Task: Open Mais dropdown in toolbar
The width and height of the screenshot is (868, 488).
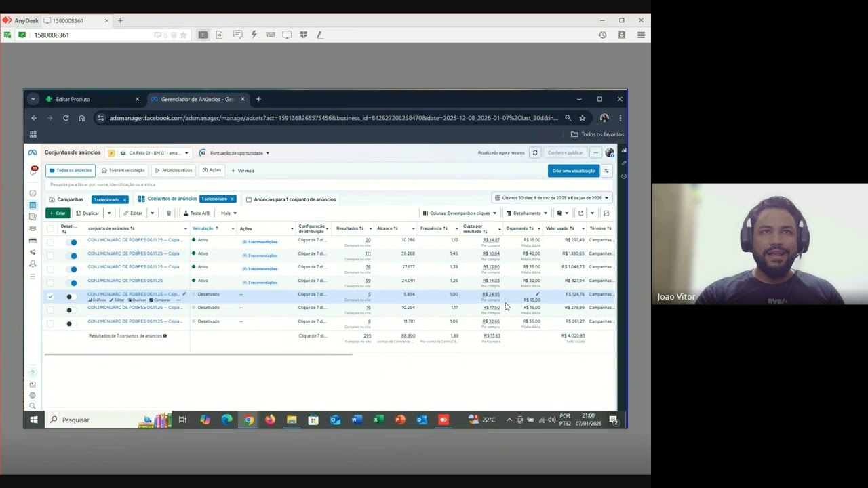Action: point(229,213)
